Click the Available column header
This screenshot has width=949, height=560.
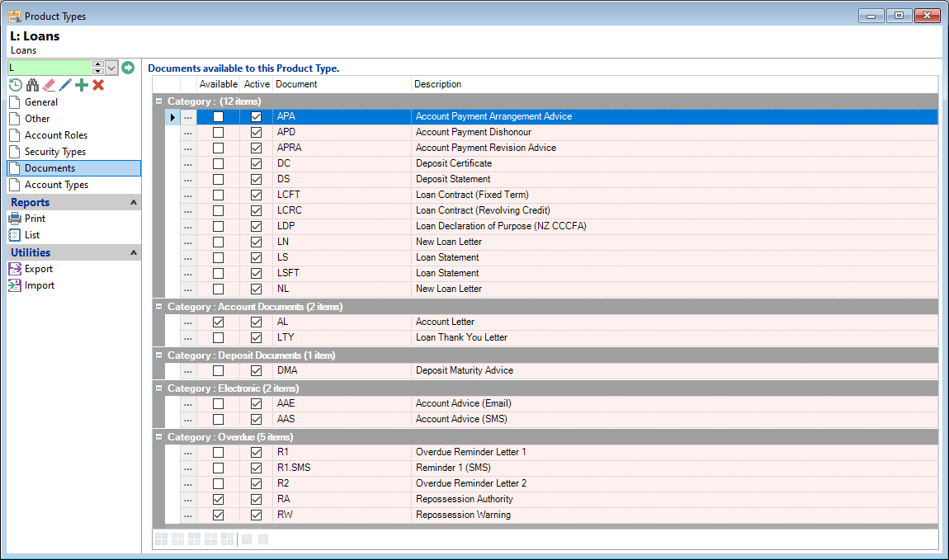click(219, 84)
